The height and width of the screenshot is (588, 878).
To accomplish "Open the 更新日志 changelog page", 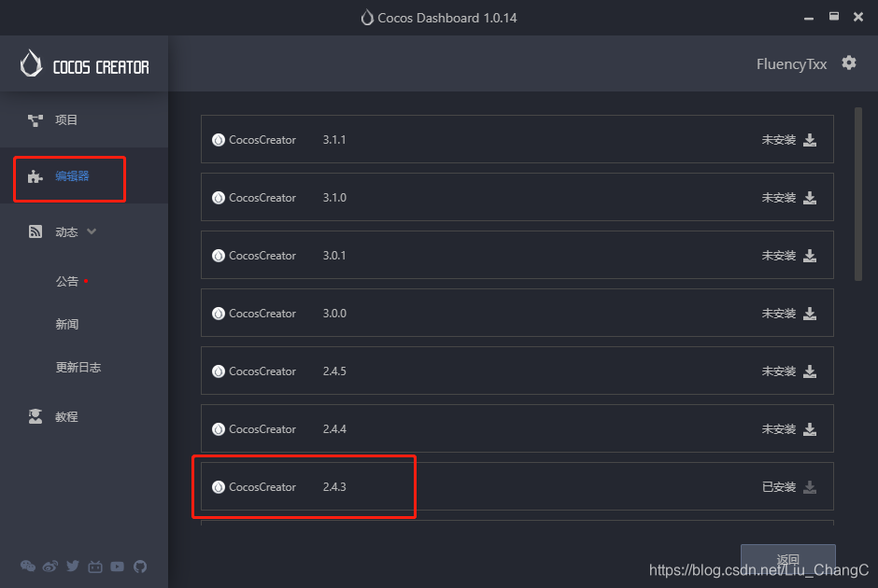I will pos(78,368).
